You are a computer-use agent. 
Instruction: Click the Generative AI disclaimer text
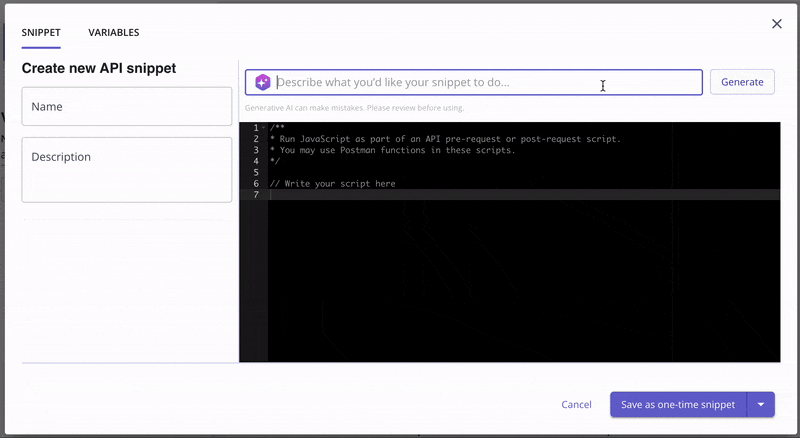pyautogui.click(x=354, y=108)
